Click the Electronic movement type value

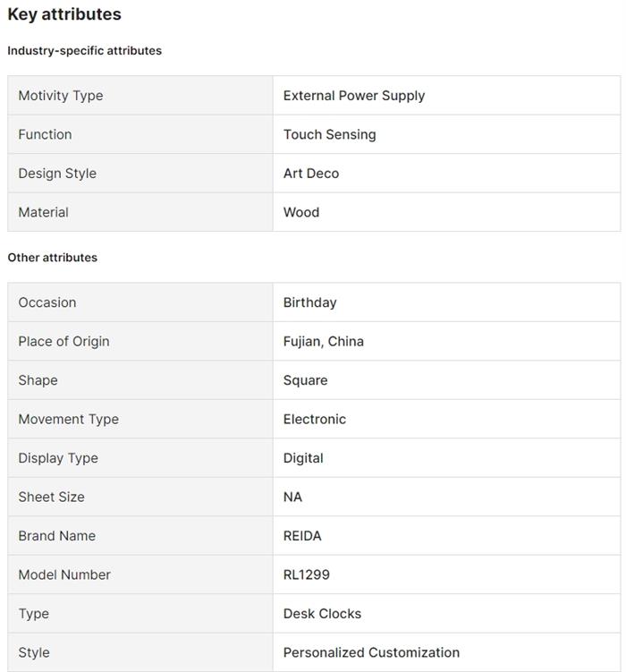(x=314, y=419)
